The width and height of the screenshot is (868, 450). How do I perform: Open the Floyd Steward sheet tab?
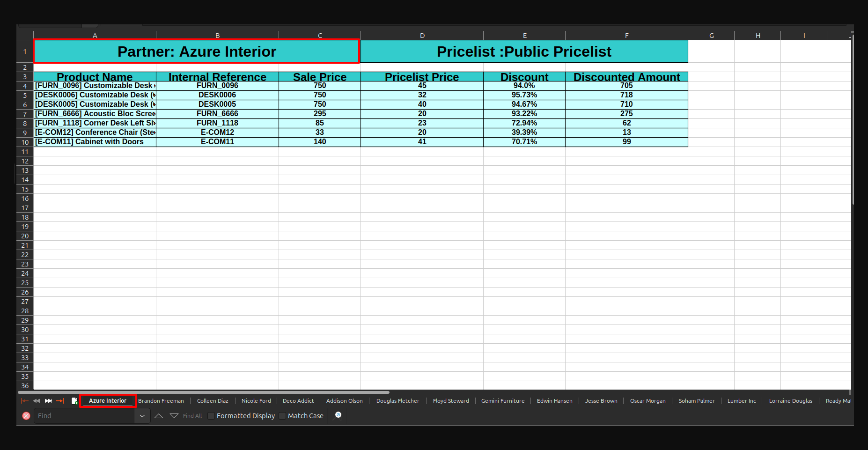pyautogui.click(x=451, y=401)
